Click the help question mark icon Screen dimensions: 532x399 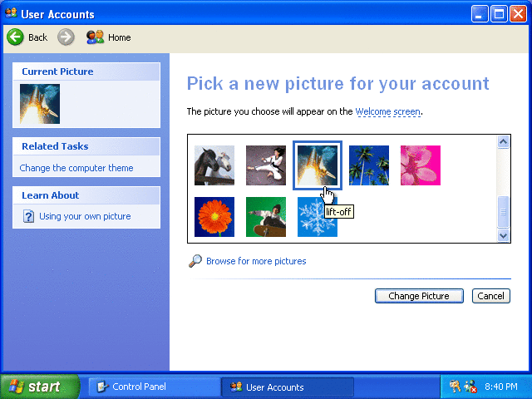pos(28,216)
